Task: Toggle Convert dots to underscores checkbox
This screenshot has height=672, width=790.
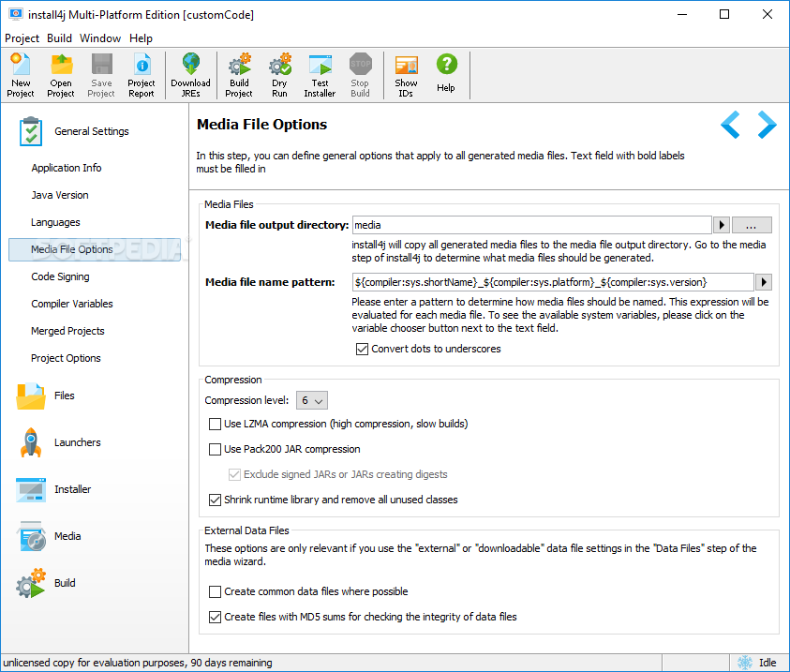Action: (x=362, y=349)
